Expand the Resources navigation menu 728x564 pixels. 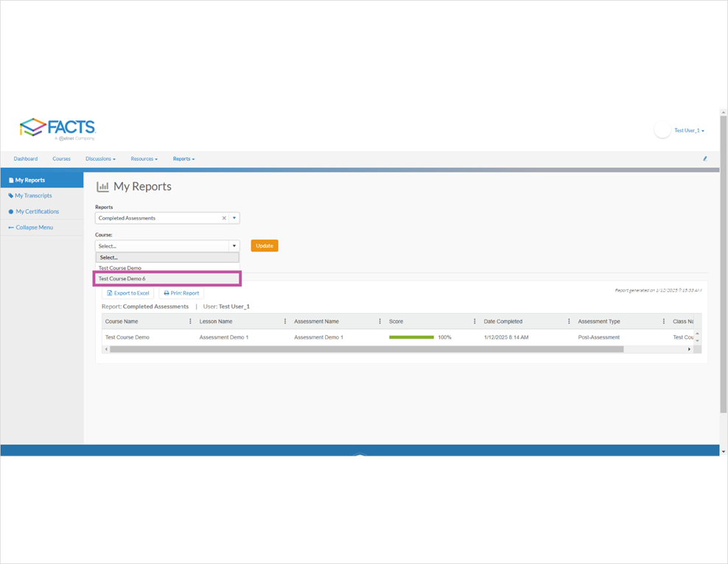coord(144,158)
